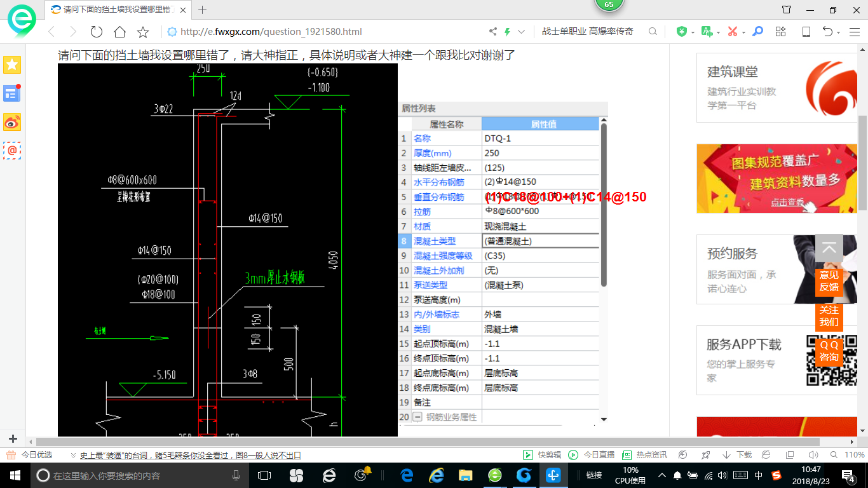Bookmark this page with the star icon
The height and width of the screenshot is (488, 868).
143,32
